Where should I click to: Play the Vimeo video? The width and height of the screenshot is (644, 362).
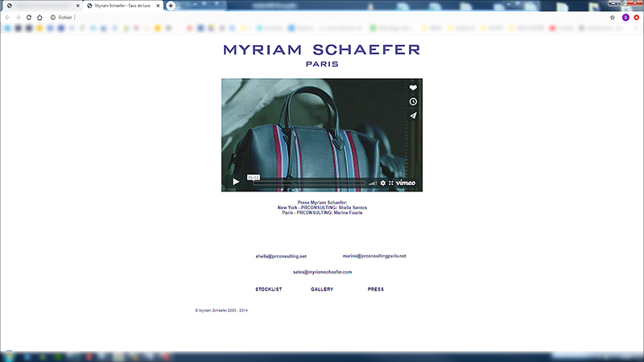(236, 183)
